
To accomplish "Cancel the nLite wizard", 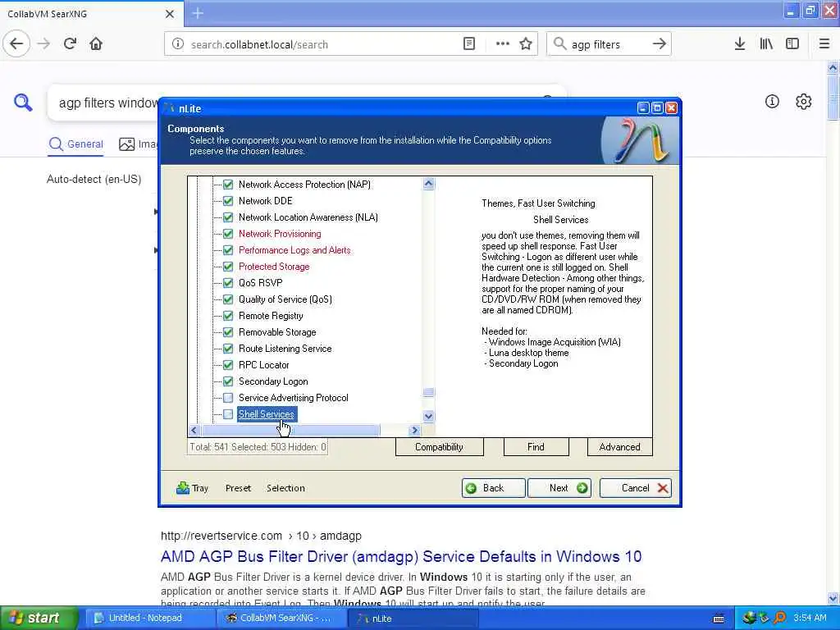I will 636,488.
